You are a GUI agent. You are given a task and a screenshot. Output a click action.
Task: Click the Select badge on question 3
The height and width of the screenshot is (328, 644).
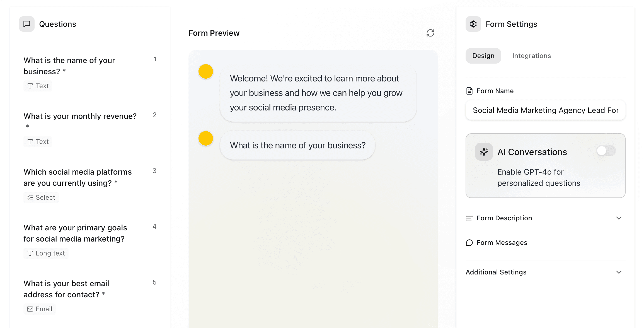point(41,197)
